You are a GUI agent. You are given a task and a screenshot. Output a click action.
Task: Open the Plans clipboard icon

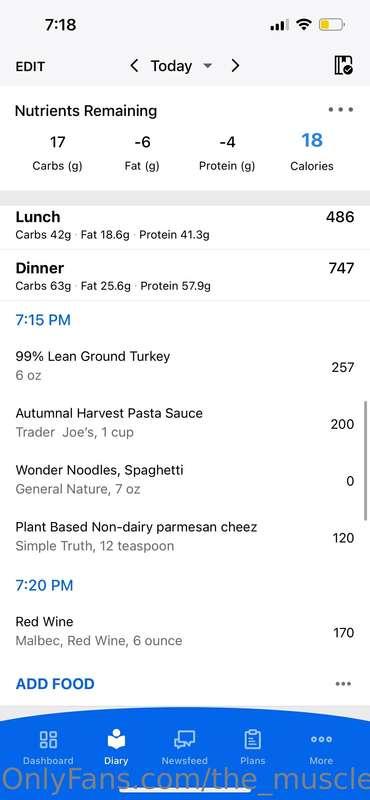coord(253,739)
